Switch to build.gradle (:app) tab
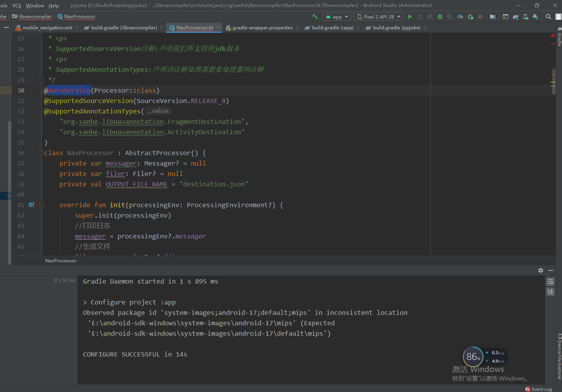The image size is (562, 392). [333, 28]
